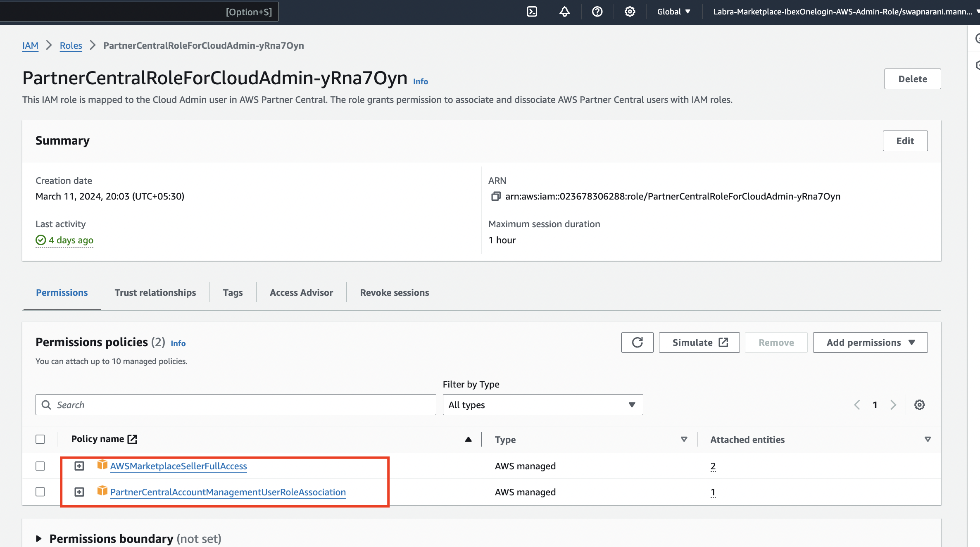Open the Filter by Type dropdown

point(542,405)
